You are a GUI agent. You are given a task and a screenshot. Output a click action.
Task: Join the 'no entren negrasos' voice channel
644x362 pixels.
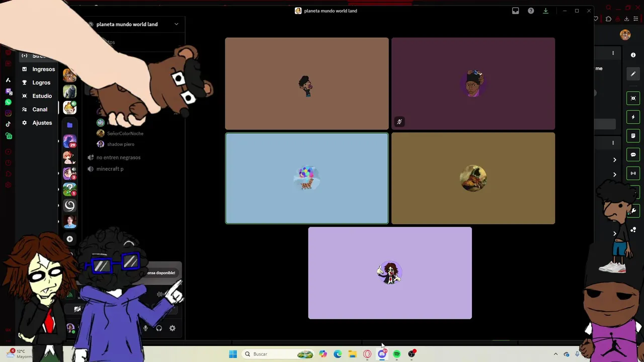(118, 157)
